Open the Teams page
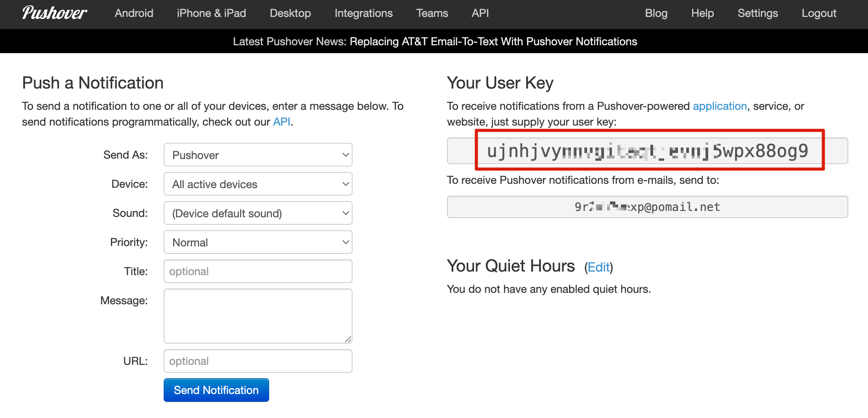Image resolution: width=868 pixels, height=418 pixels. coord(432,13)
